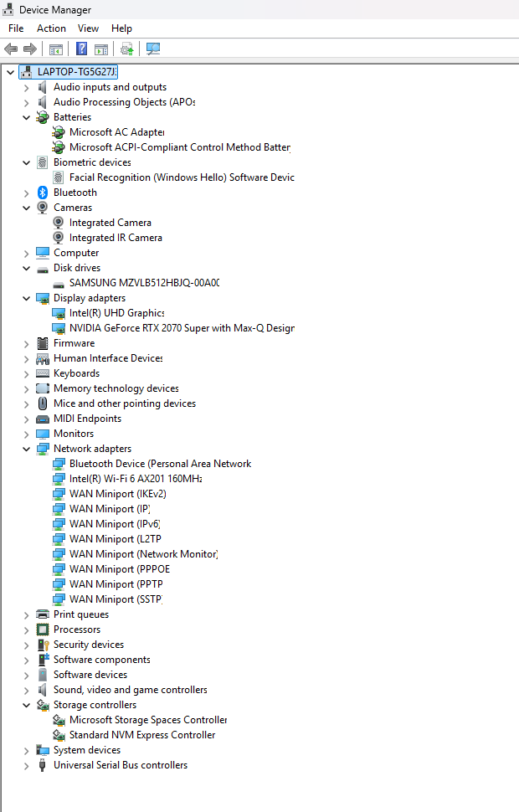The image size is (519, 812).
Task: Collapse the Batteries category
Action: tap(27, 117)
